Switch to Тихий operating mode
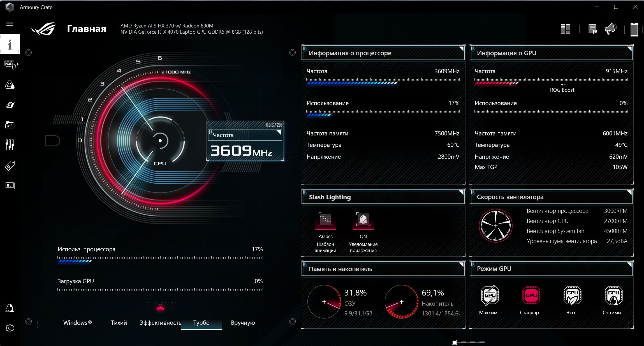Image resolution: width=644 pixels, height=346 pixels. (119, 323)
